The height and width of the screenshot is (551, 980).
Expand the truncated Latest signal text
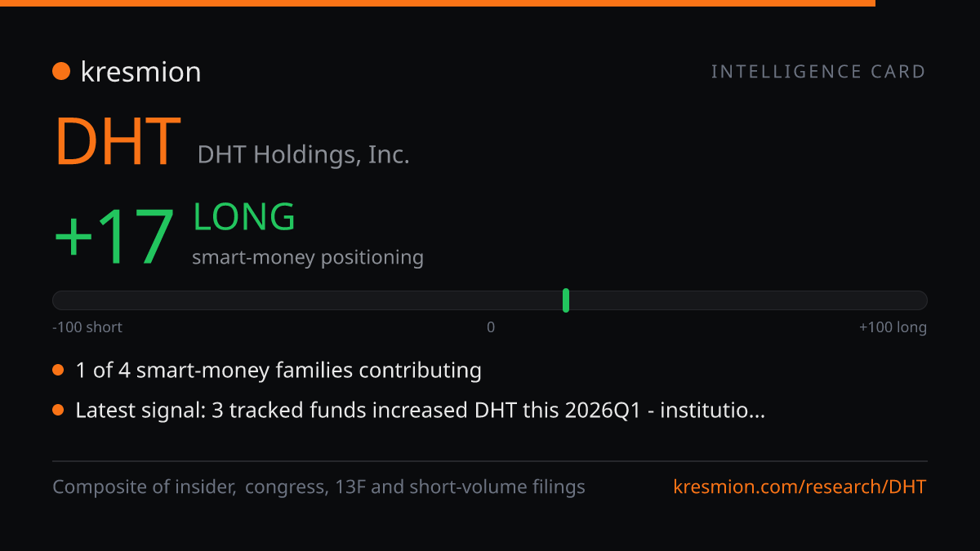pyautogui.click(x=420, y=410)
